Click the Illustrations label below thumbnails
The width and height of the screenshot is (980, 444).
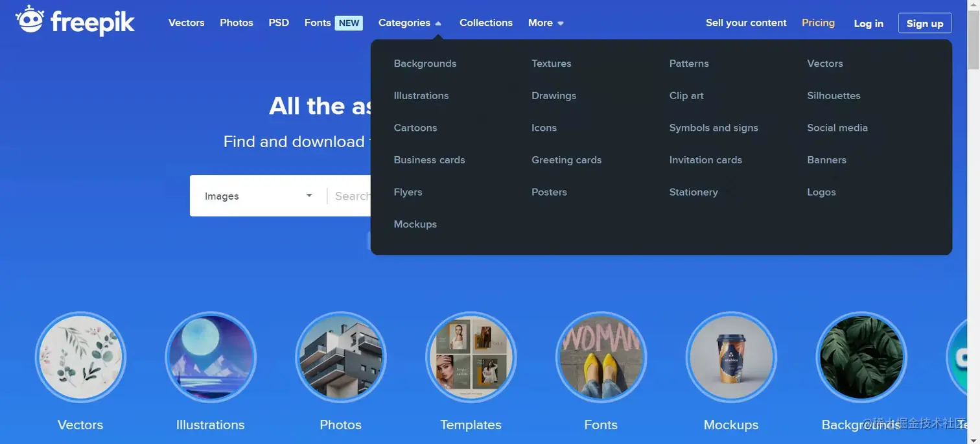pyautogui.click(x=211, y=425)
